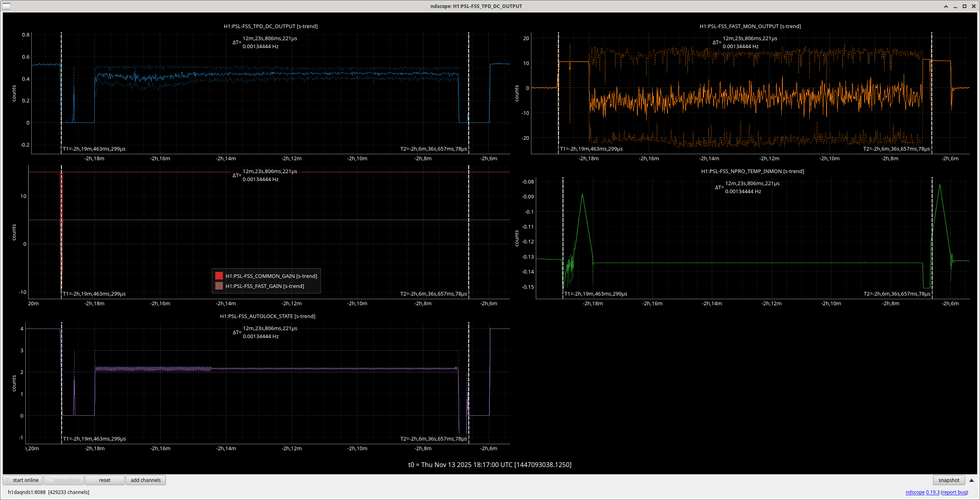Click the H1:PSL-FSS_AUTOLOCK_STATE plot title
Viewport: 980px width, 500px height.
point(267,316)
